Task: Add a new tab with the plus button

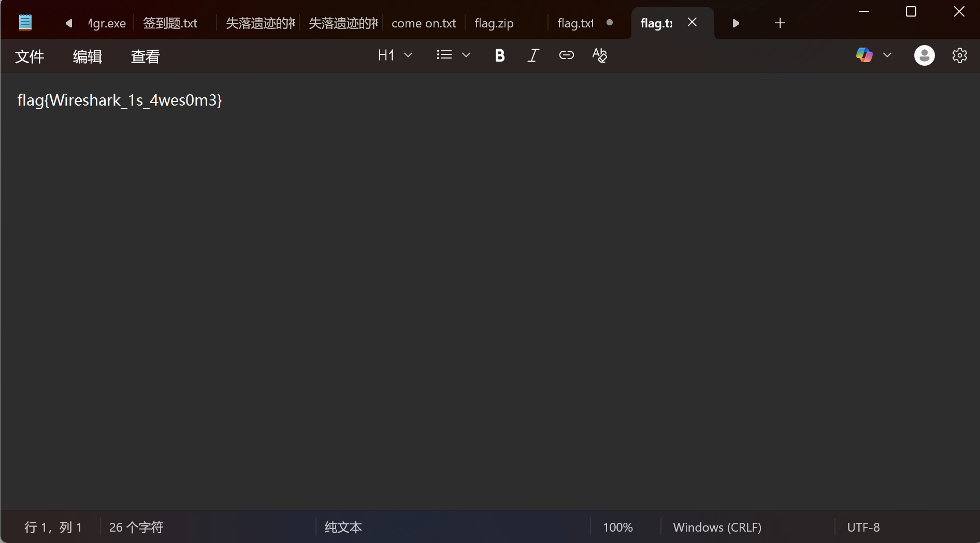Action: coord(780,23)
